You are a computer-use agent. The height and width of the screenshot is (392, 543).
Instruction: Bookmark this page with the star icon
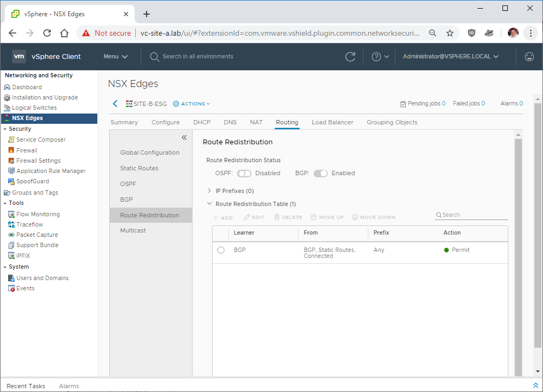450,33
